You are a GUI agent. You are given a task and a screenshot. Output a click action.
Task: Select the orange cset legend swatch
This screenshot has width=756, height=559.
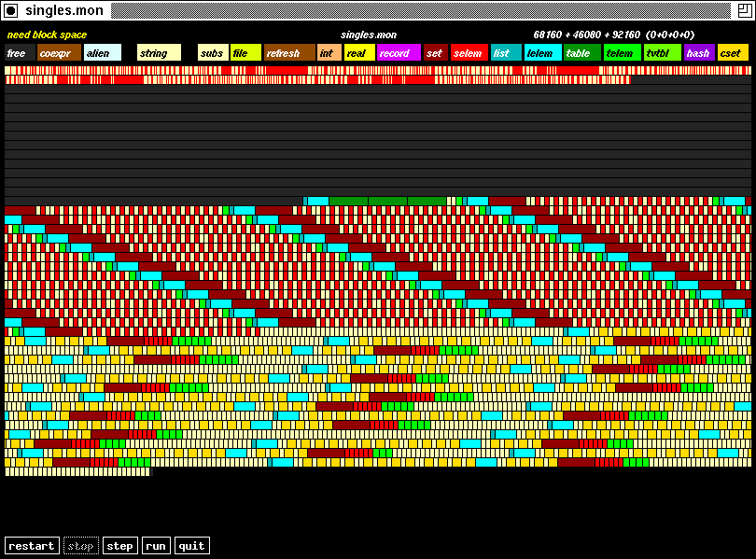(x=733, y=53)
